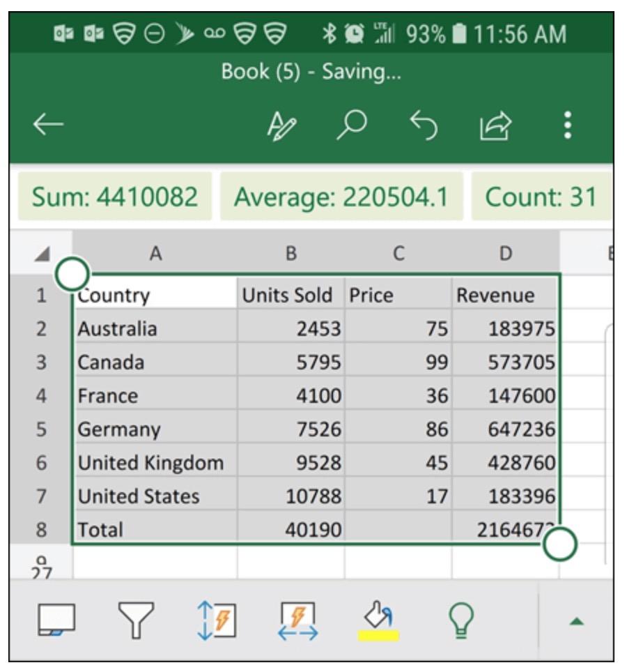Tap the auto-fit column width icon
Screen dimensions: 627x672
pos(298,620)
